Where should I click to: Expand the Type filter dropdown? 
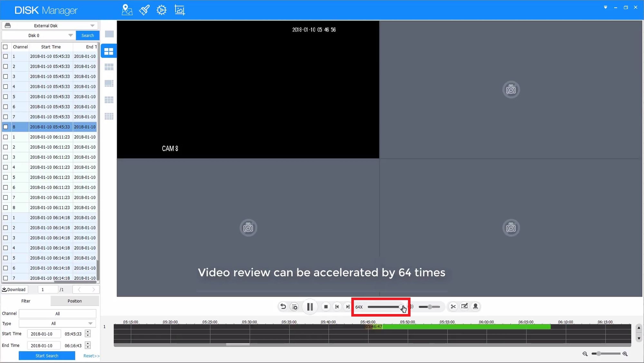click(90, 323)
